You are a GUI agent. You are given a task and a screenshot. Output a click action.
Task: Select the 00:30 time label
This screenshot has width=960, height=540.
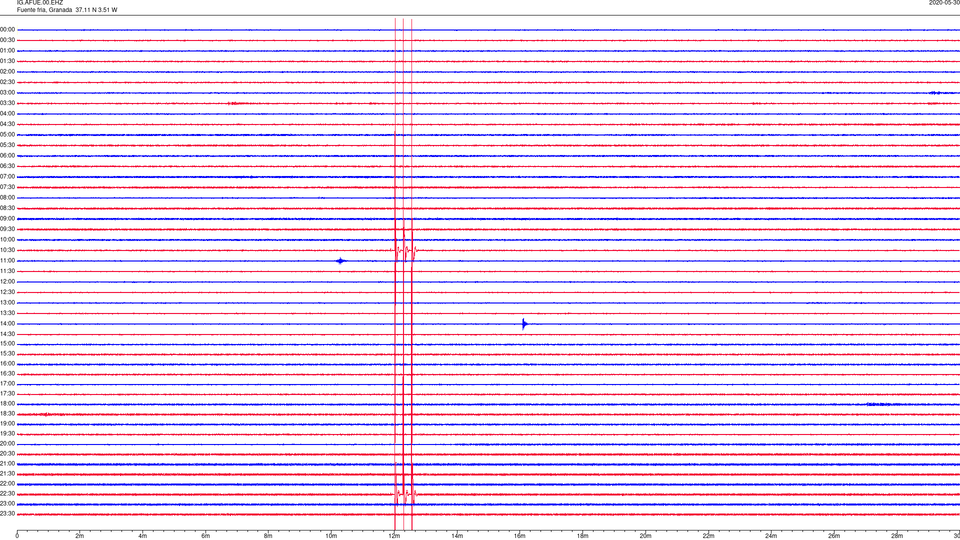click(7, 40)
